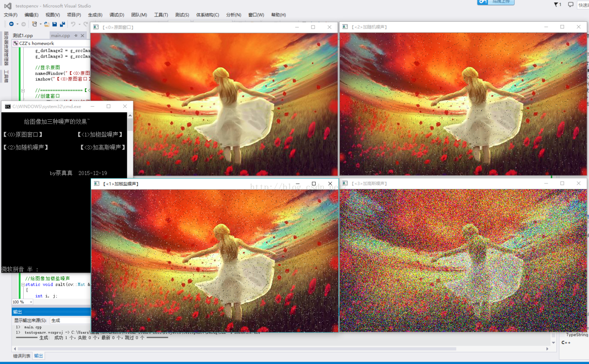This screenshot has width=589, height=364.
Task: Click the 'by蔡真真 2015-12-19' console text
Action: point(79,173)
